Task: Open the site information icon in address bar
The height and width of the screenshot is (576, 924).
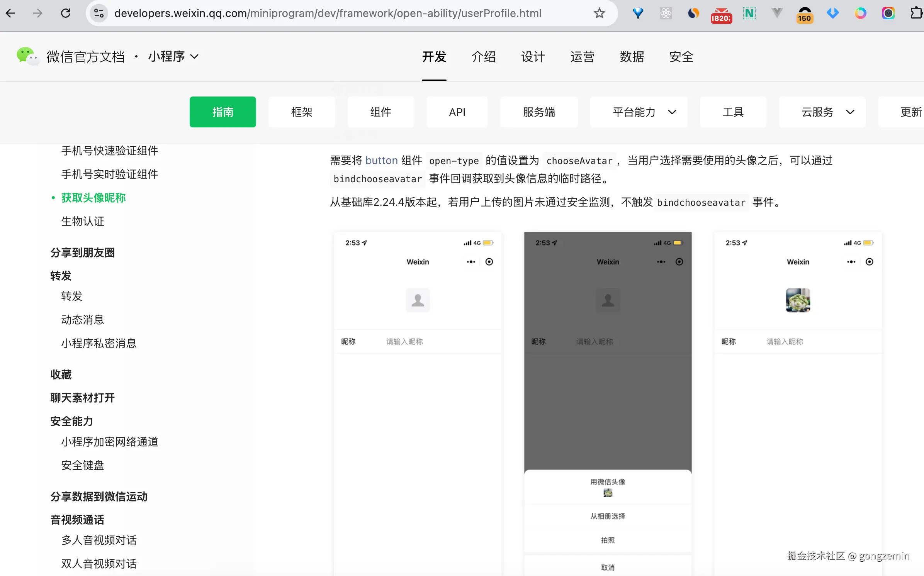Action: (x=99, y=13)
